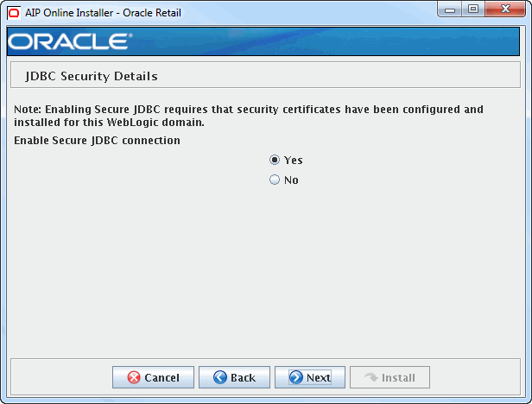Select the Yes radio button
The height and width of the screenshot is (404, 532).
click(x=275, y=160)
